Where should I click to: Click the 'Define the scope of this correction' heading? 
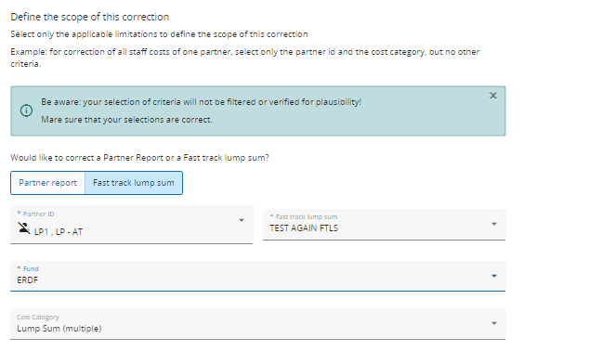(x=90, y=17)
